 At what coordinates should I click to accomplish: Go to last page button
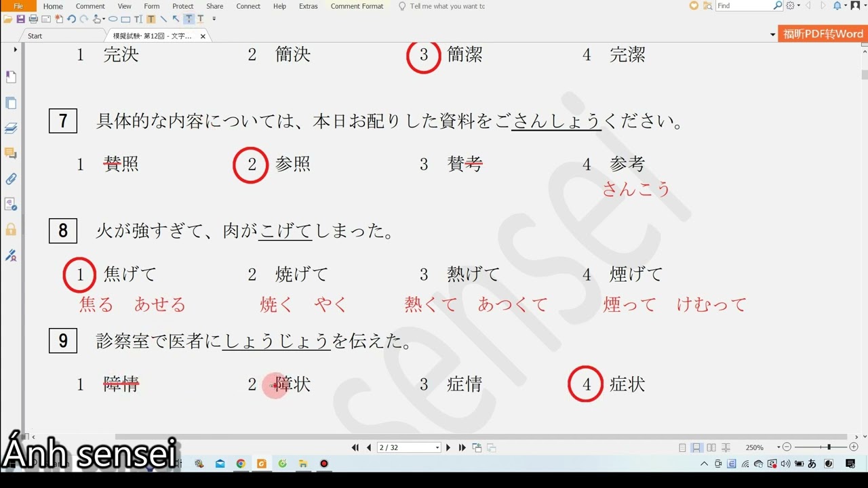click(462, 447)
